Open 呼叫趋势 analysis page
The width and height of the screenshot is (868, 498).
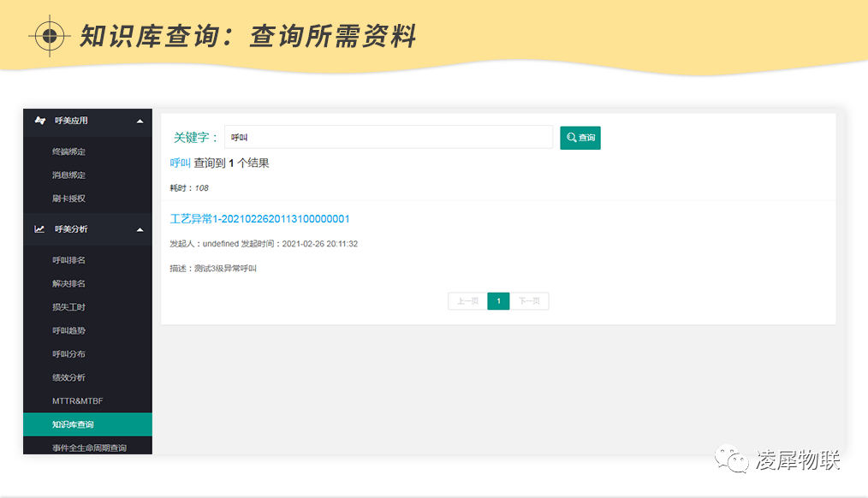[x=68, y=330]
